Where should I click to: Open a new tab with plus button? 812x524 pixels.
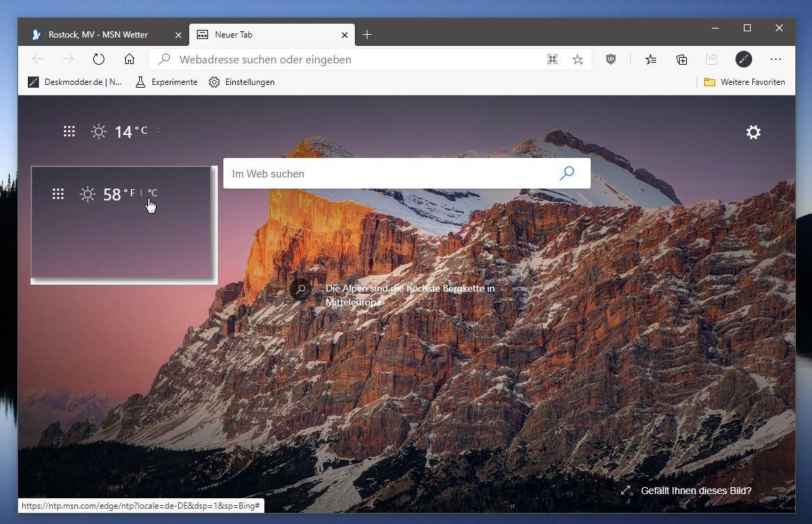click(367, 35)
